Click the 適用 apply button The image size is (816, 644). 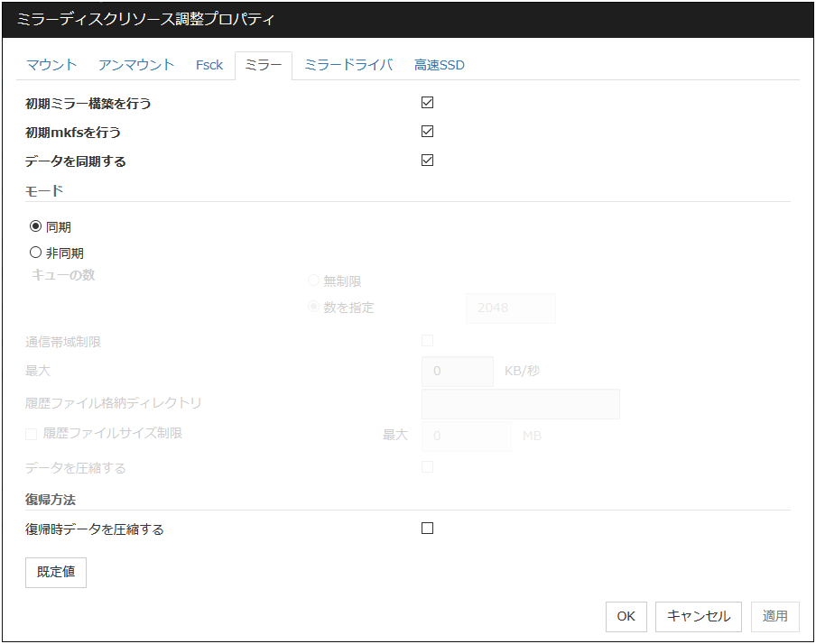tap(775, 616)
